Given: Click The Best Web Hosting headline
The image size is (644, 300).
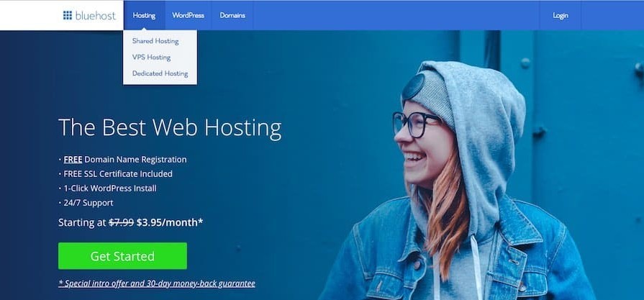Looking at the screenshot, I should (170, 127).
